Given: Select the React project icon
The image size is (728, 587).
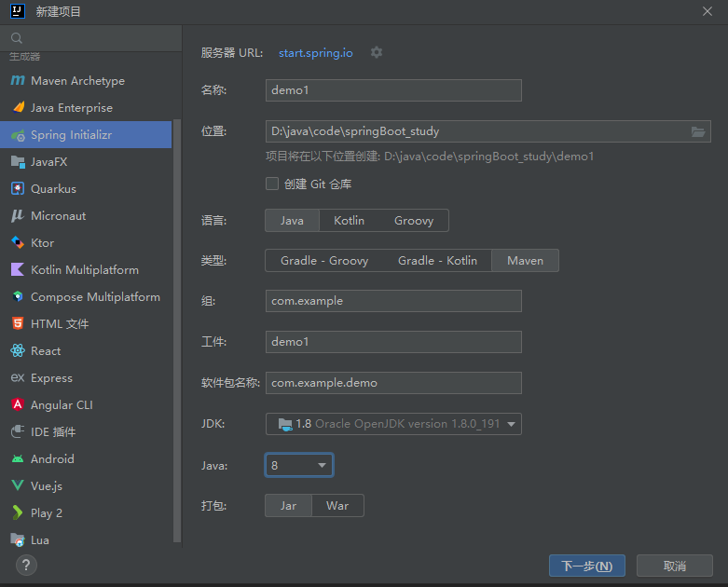Looking at the screenshot, I should [x=17, y=351].
